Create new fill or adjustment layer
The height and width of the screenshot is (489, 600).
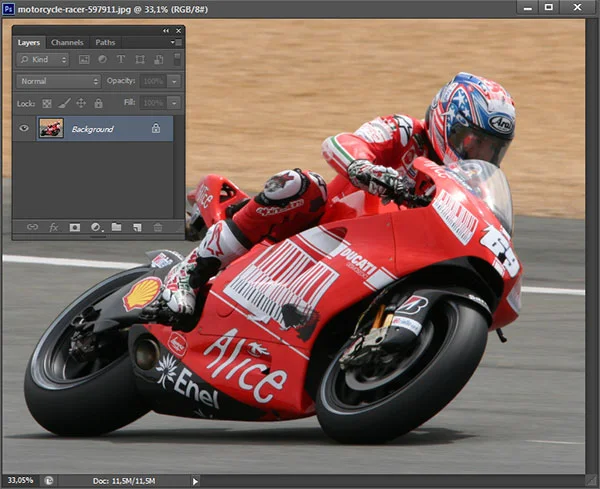pyautogui.click(x=96, y=227)
